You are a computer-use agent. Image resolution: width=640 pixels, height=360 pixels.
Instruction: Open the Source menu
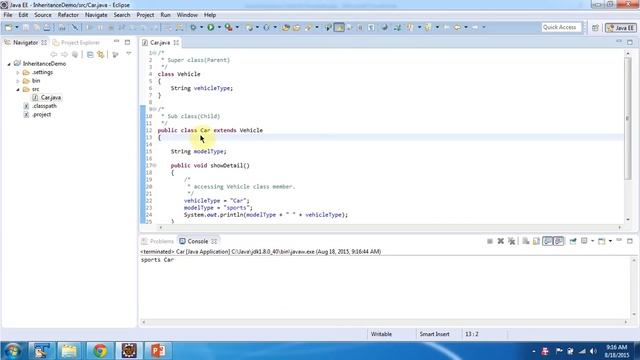pos(43,15)
